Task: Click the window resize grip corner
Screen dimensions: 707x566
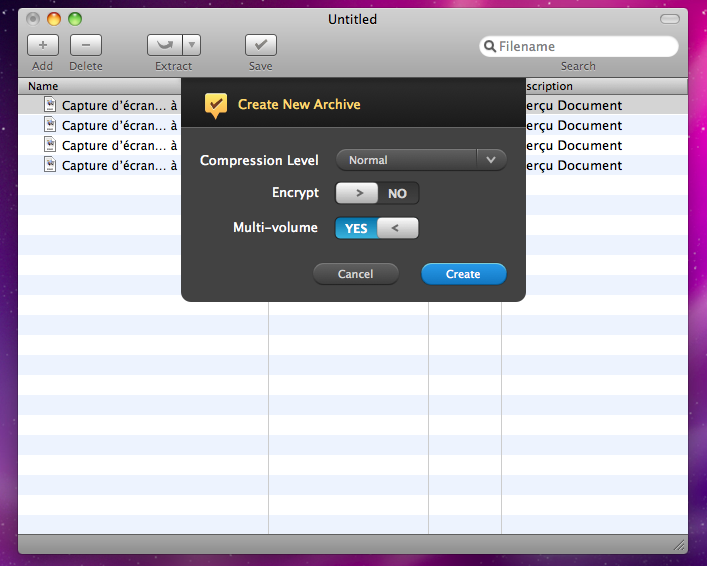Action: 679,545
